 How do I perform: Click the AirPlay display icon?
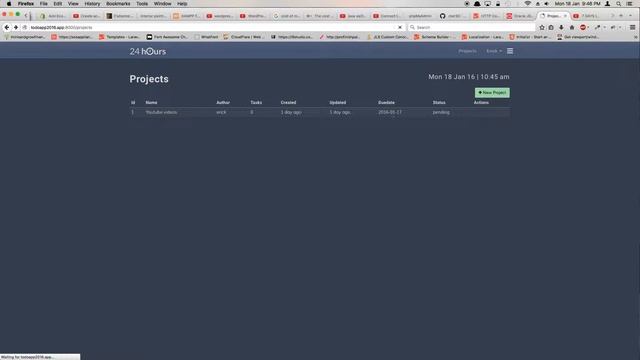point(487,4)
